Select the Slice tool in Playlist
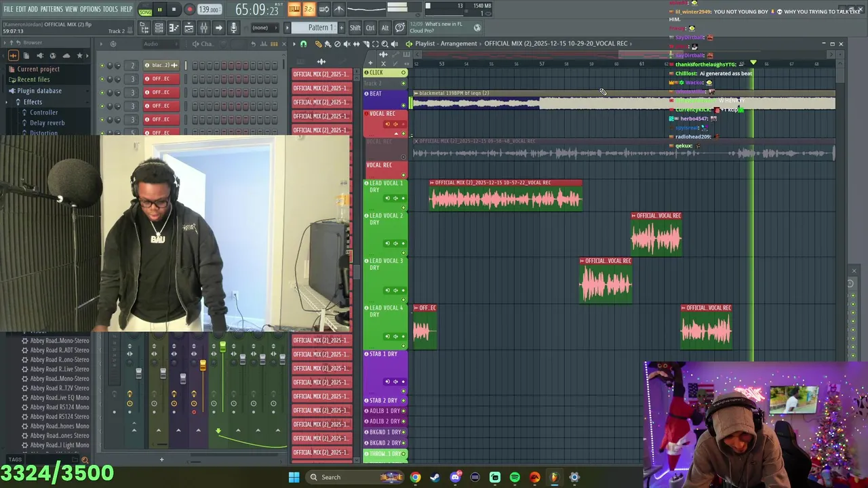The image size is (868, 488). click(366, 43)
